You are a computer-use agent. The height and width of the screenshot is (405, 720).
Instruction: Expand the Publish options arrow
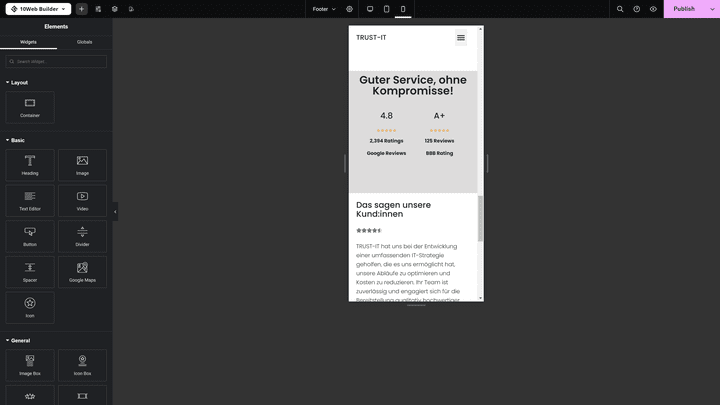[x=712, y=9]
